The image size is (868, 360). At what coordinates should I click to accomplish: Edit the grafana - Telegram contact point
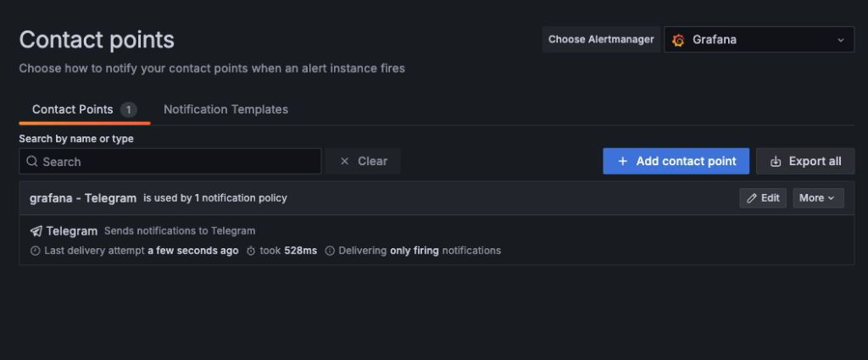(x=763, y=198)
